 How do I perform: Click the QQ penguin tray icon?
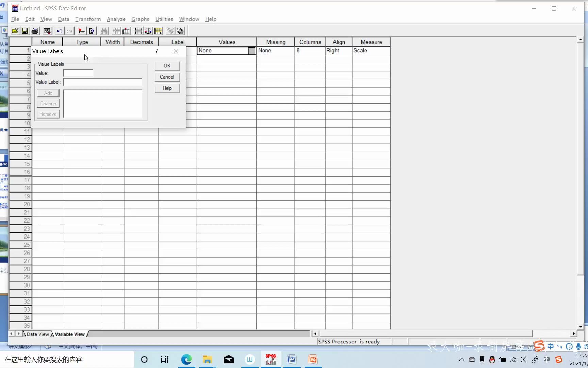click(492, 359)
